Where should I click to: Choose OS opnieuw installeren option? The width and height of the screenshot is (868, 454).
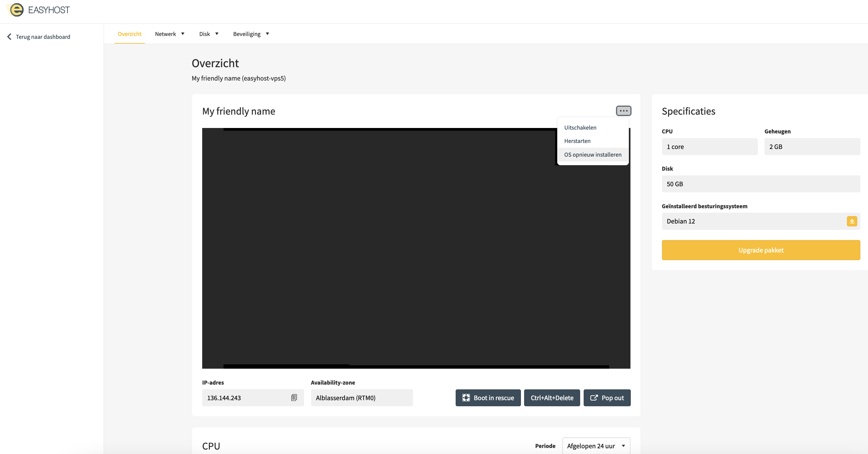point(593,155)
